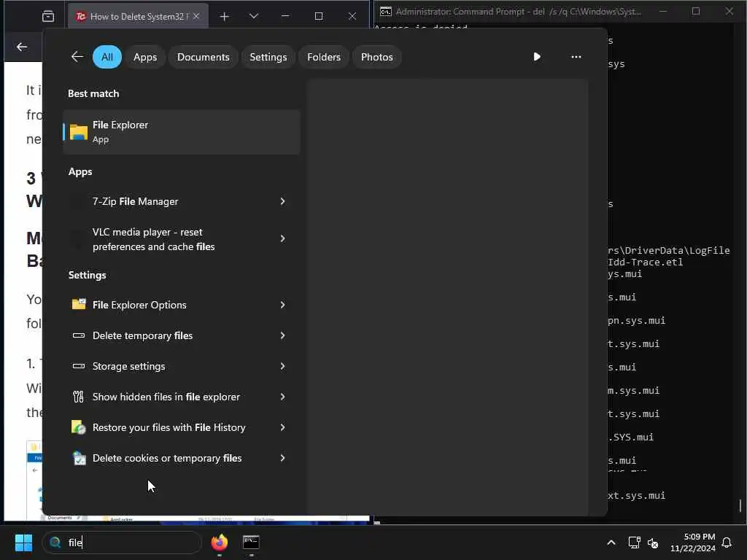Switch to the Folders filter tab

click(324, 57)
